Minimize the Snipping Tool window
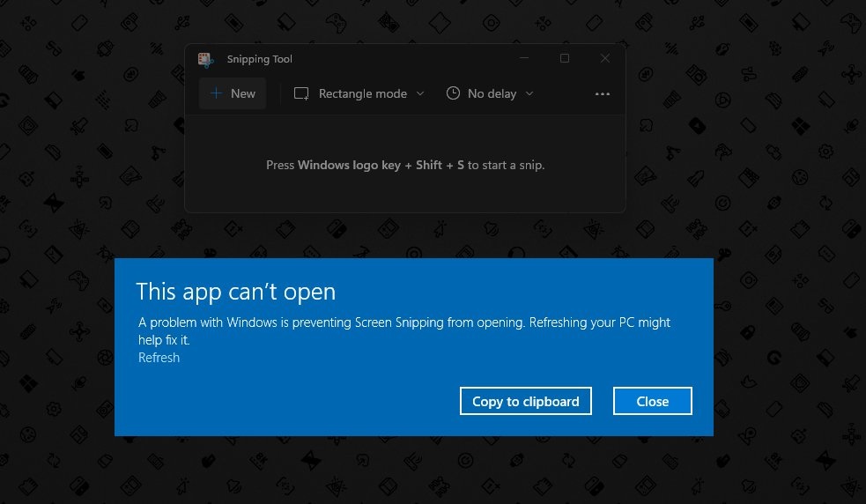Image resolution: width=866 pixels, height=504 pixels. pyautogui.click(x=524, y=59)
